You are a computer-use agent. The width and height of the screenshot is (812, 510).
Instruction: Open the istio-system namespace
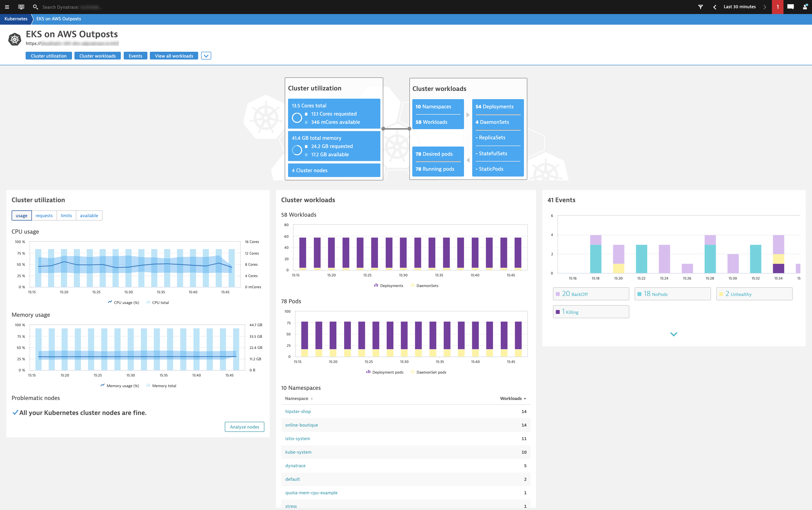298,438
